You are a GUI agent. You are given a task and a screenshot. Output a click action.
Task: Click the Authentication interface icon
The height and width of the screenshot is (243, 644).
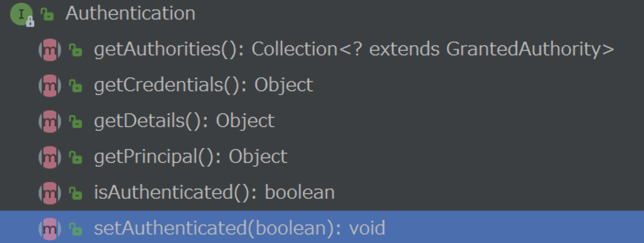22,15
